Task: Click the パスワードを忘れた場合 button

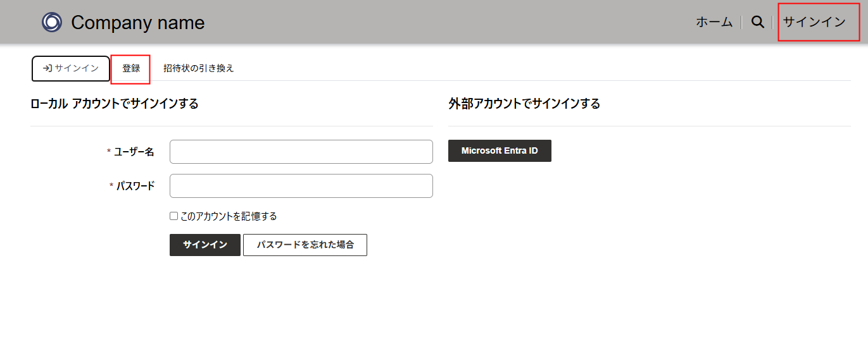Action: tap(305, 245)
